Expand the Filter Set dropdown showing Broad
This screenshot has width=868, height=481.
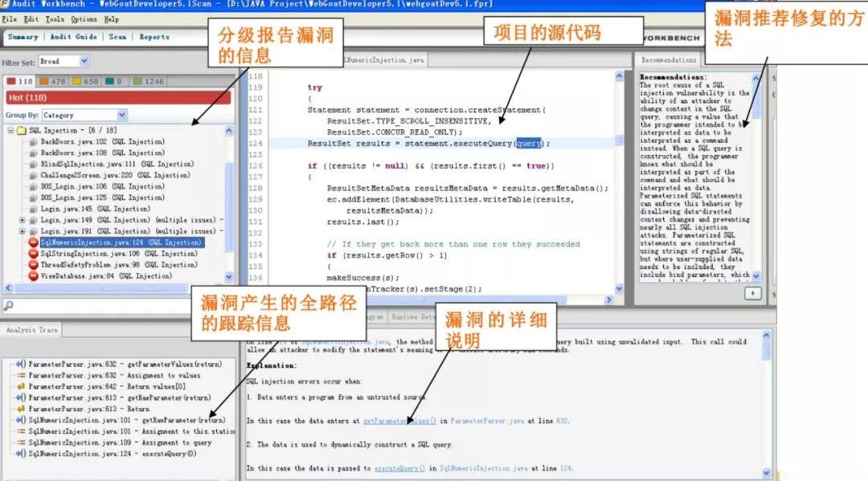tap(81, 60)
